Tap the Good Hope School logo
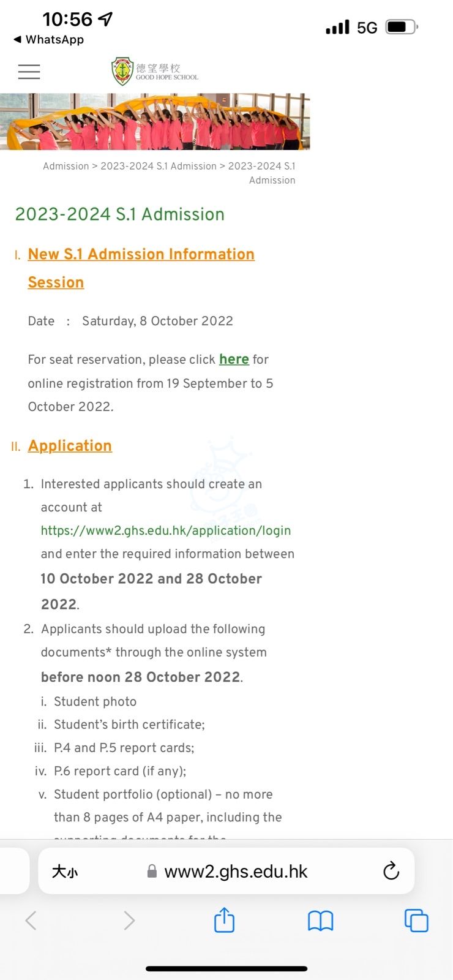 pos(155,72)
